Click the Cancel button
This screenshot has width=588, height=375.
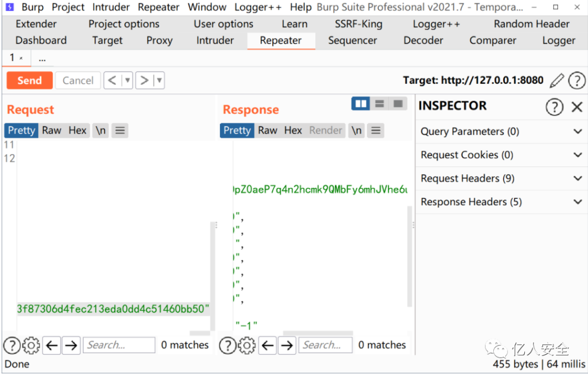pyautogui.click(x=78, y=80)
